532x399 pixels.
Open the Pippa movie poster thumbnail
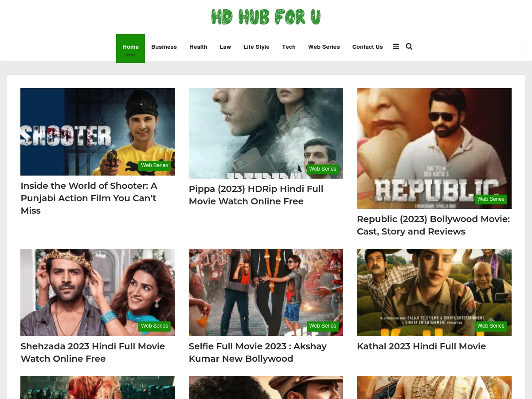(266, 133)
